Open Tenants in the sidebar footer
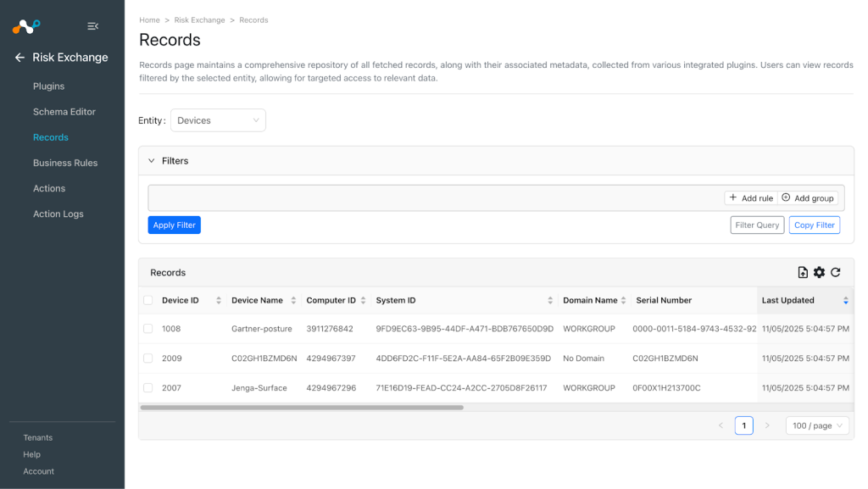Image resolution: width=868 pixels, height=489 pixels. pyautogui.click(x=37, y=437)
